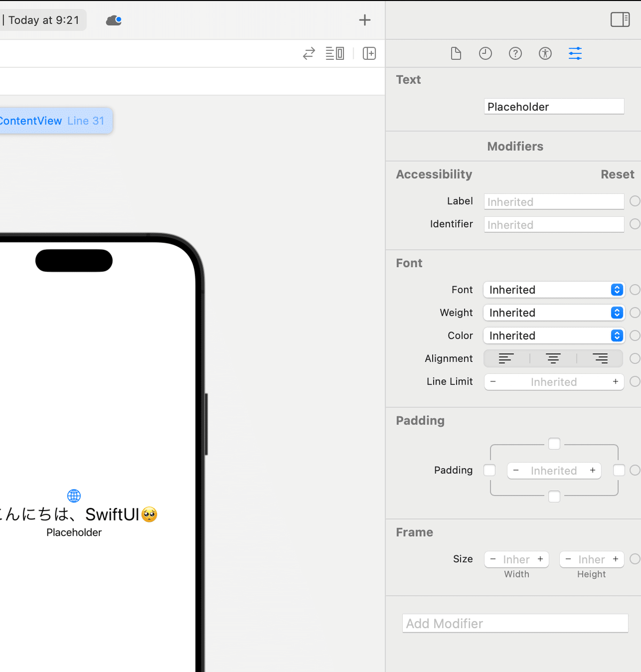The width and height of the screenshot is (641, 672).
Task: Click the Text field containing Placeholder
Action: click(554, 107)
